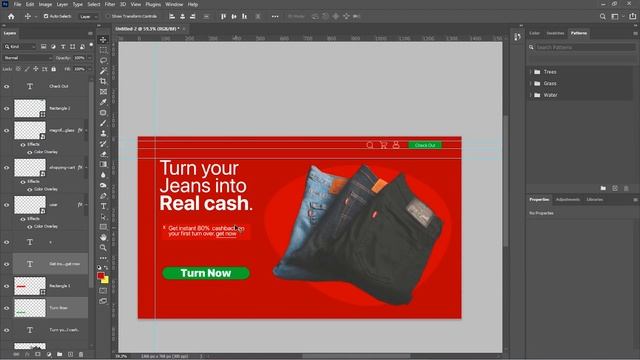
Task: Click the foreground red color swatch
Action: [x=101, y=276]
